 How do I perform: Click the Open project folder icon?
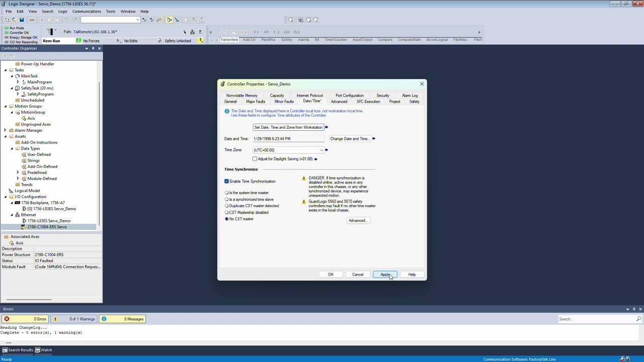[x=14, y=20]
